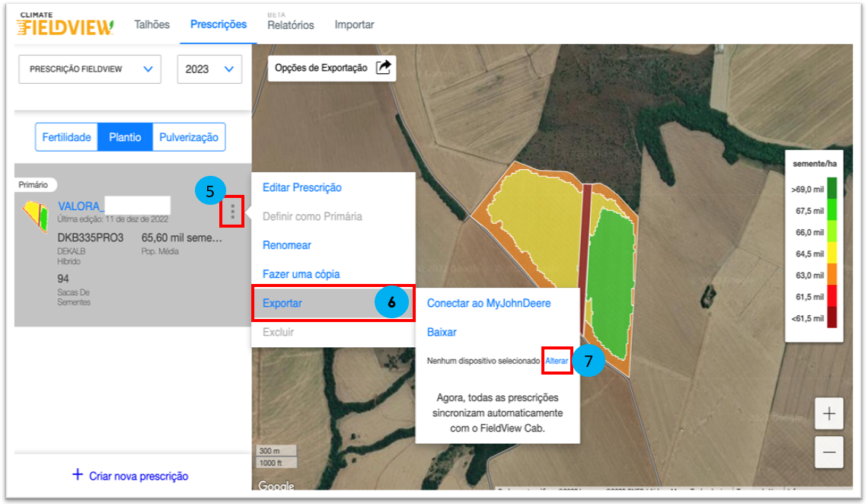The height and width of the screenshot is (504, 868).
Task: Click Baixar to download the prescription
Action: pos(442,332)
